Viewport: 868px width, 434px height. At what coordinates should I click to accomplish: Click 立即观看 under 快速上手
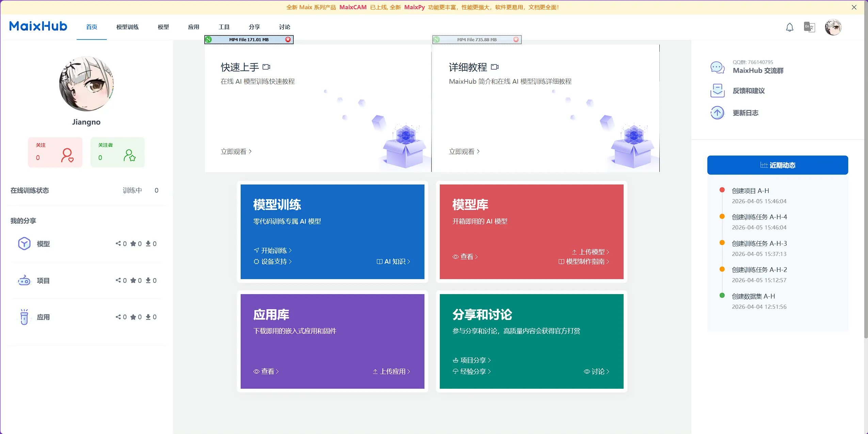pyautogui.click(x=236, y=151)
